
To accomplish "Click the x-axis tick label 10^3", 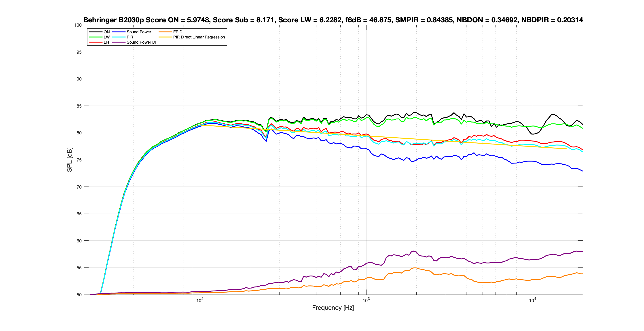I will 366,300.
